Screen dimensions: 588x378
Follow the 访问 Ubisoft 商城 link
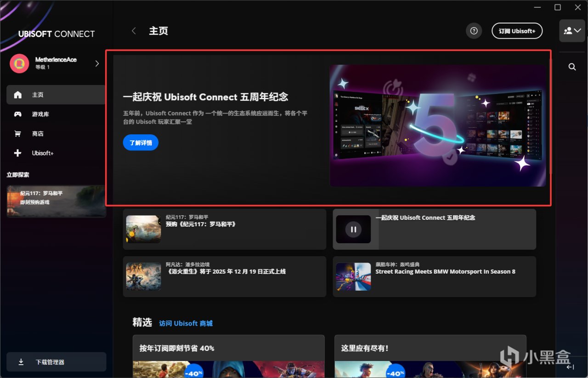(x=186, y=323)
